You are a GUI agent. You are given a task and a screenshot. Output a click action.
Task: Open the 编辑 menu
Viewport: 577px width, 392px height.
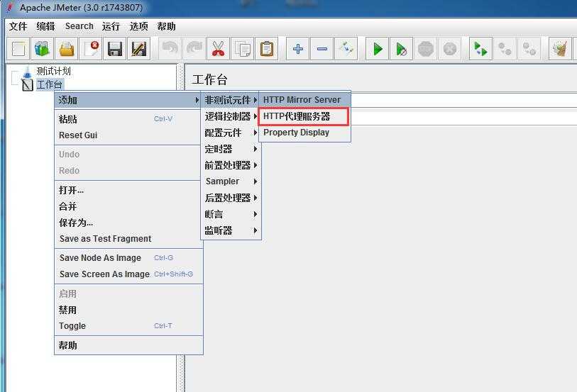pyautogui.click(x=45, y=26)
